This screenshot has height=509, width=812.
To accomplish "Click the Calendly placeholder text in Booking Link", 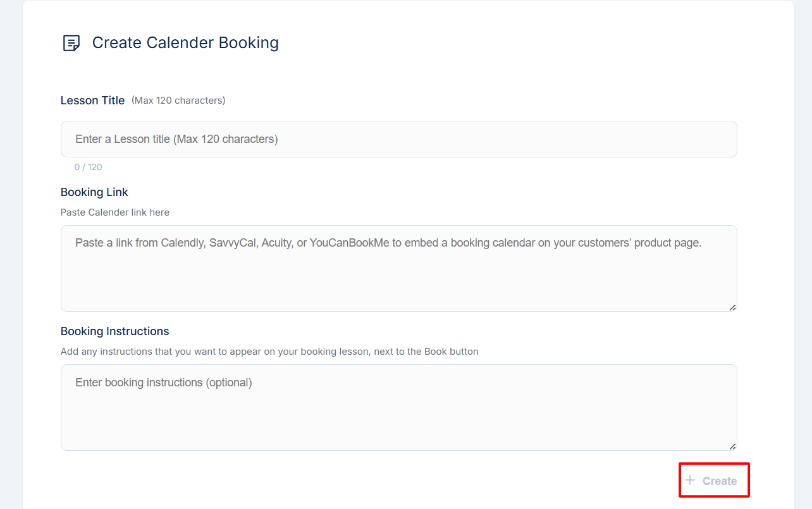I will coord(388,243).
